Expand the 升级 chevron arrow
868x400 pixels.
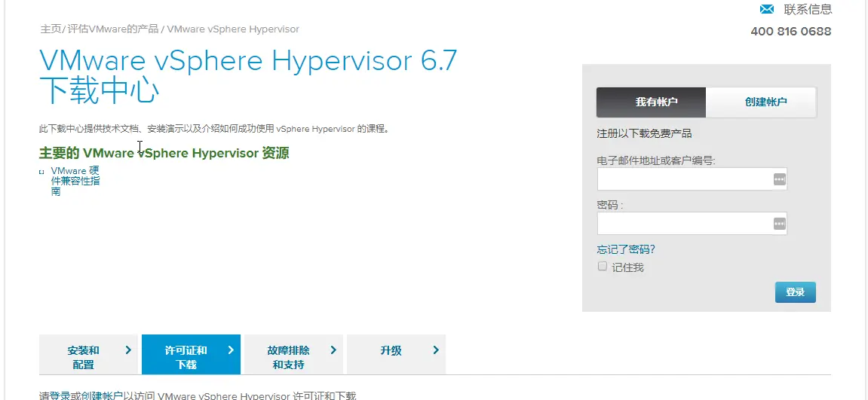tap(436, 350)
